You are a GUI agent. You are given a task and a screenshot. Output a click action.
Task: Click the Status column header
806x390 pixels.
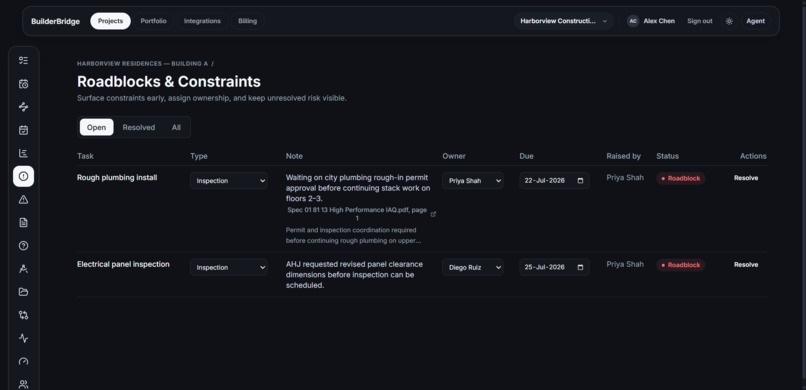[x=668, y=156]
